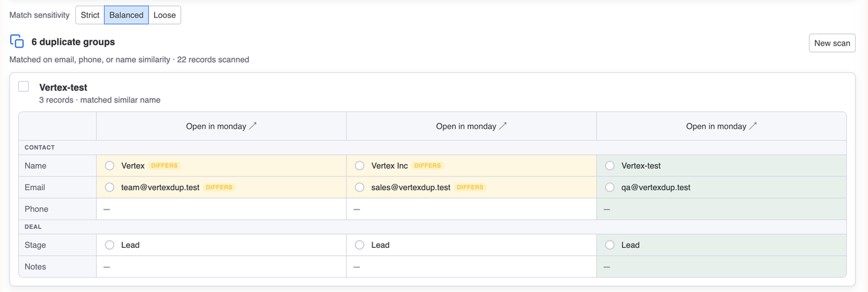
Task: Select Lead stage radio in second record
Action: (360, 245)
